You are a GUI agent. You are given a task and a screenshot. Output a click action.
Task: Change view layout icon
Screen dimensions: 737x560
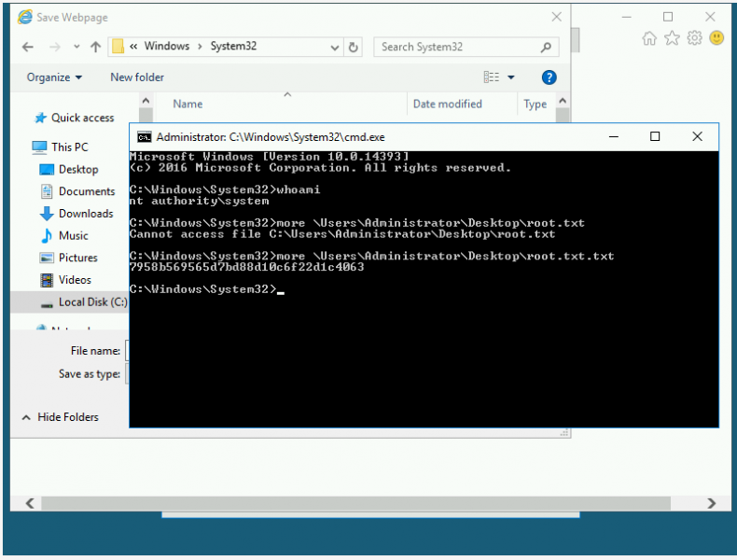491,77
